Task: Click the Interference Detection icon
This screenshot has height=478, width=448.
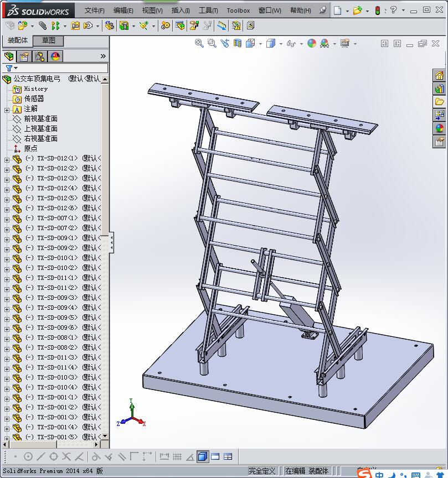Action: pyautogui.click(x=222, y=25)
